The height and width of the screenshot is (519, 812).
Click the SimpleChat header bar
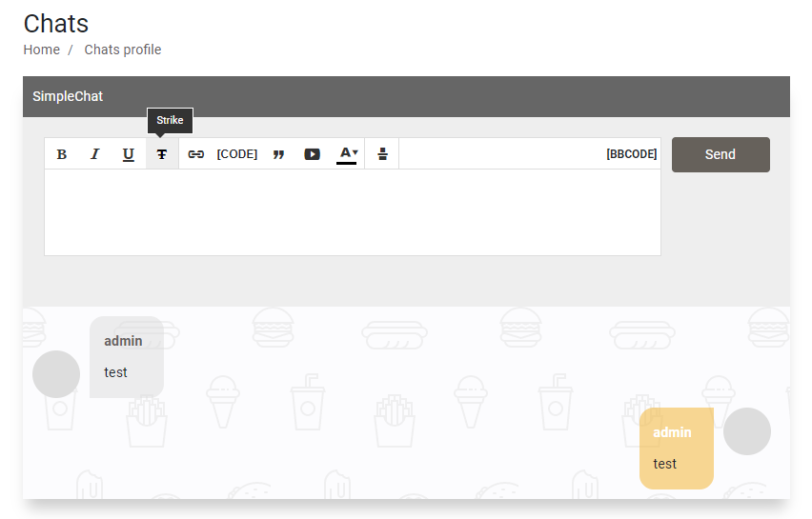click(406, 96)
